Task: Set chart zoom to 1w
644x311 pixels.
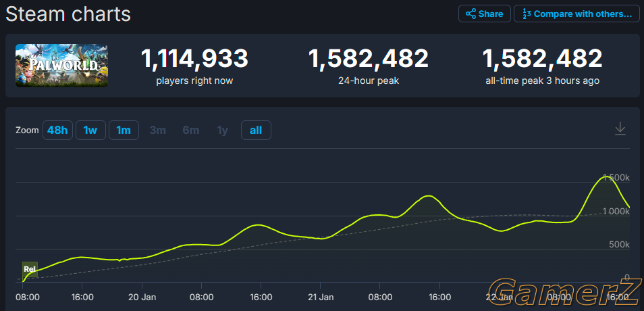Action: [90, 130]
